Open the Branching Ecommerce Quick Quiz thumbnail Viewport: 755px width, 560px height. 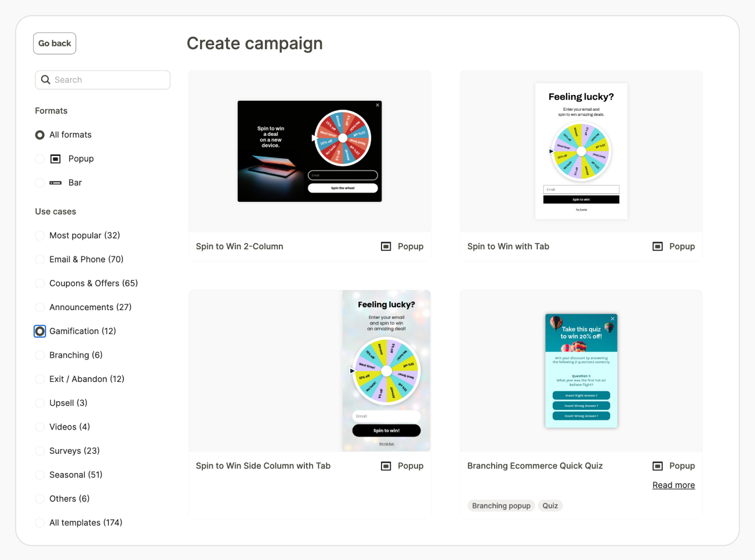click(581, 371)
